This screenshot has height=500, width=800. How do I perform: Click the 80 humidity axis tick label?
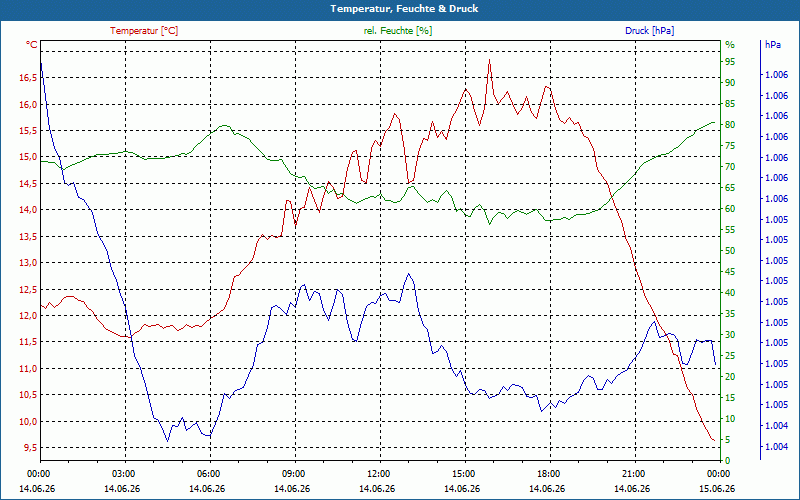(730, 125)
